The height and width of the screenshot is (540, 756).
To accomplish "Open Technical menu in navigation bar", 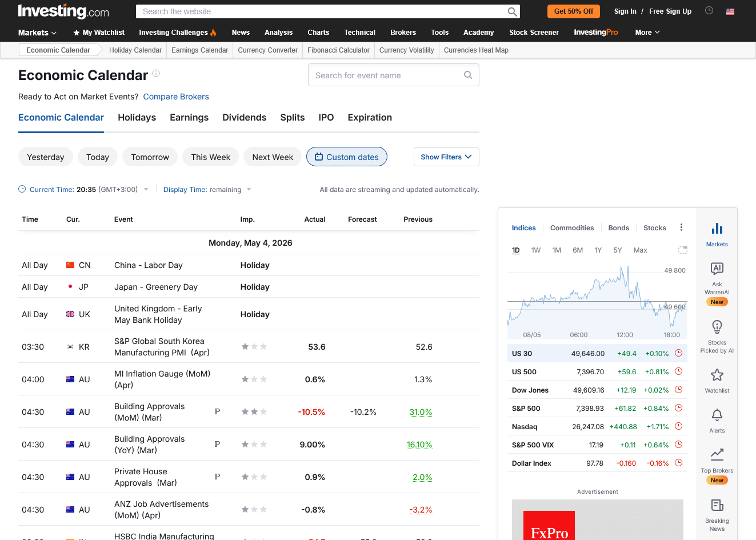I will (360, 33).
